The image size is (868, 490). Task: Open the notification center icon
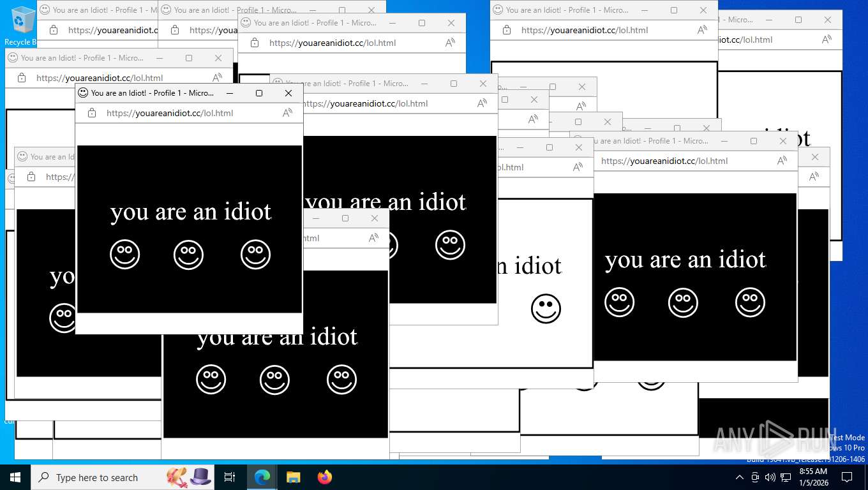(x=847, y=477)
